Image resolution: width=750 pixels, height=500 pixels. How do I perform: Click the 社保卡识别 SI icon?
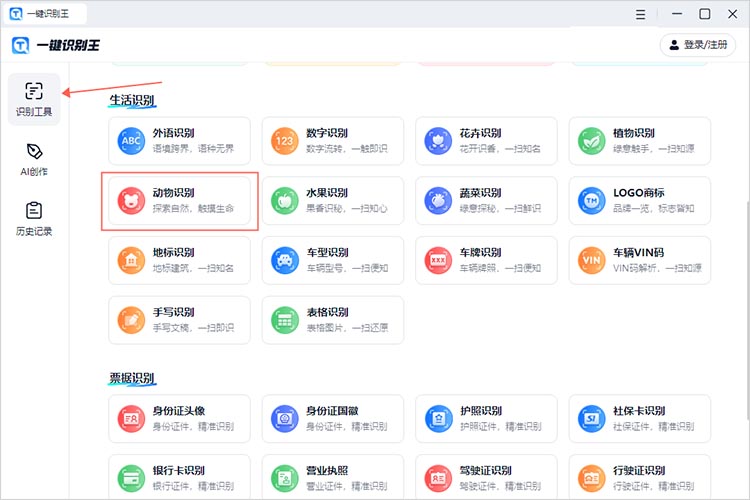[x=592, y=419]
